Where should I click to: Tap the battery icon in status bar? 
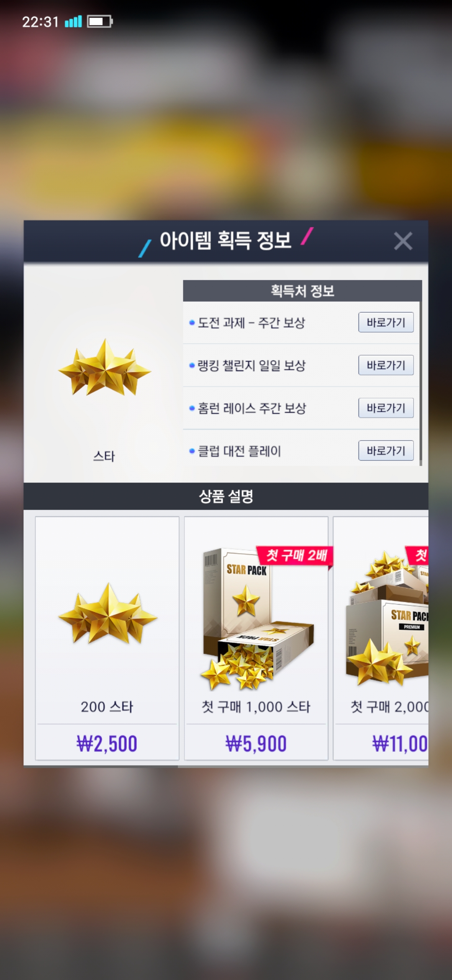click(x=100, y=21)
